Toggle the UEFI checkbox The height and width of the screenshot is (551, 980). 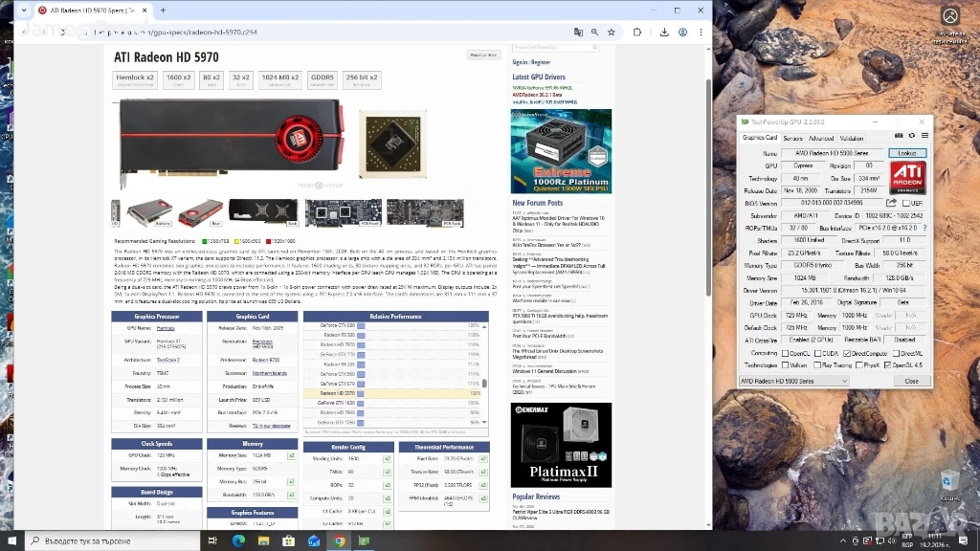point(904,203)
